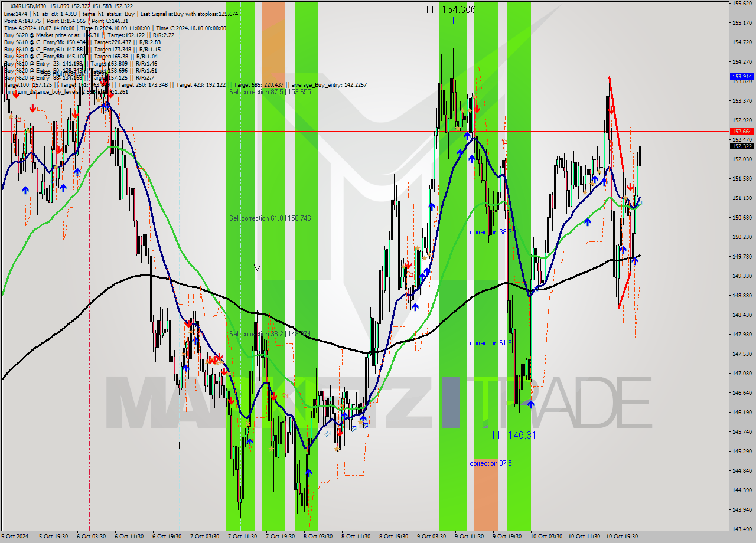The image size is (756, 543).
Task: Click 150.680 on the price axis
Action: click(x=742, y=218)
